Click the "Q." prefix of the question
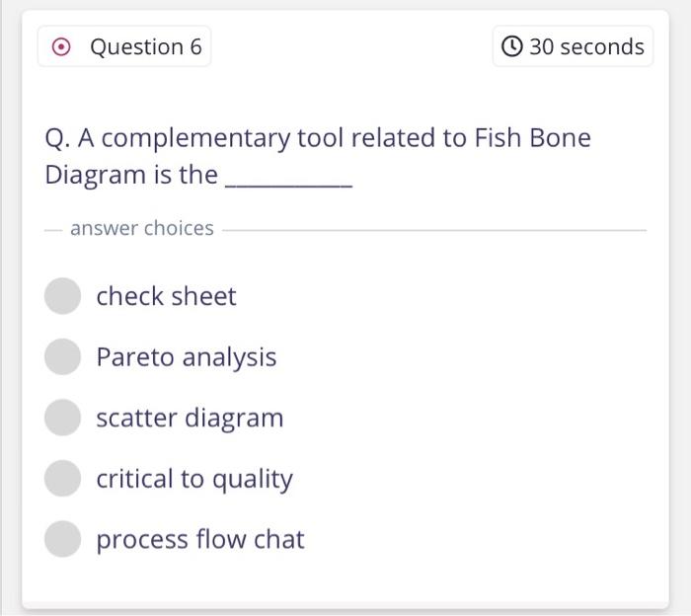Screen dimensions: 691x616 [x=57, y=138]
